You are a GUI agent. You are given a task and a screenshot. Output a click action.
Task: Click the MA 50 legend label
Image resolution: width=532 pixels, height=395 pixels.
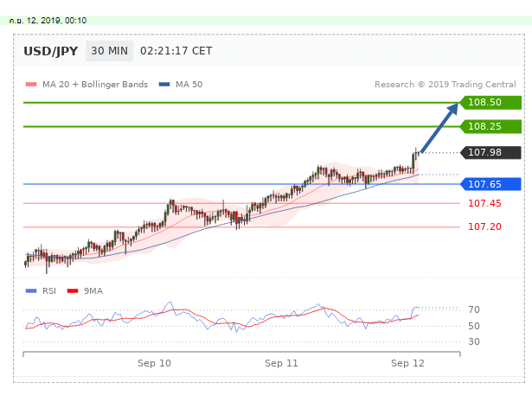click(189, 85)
